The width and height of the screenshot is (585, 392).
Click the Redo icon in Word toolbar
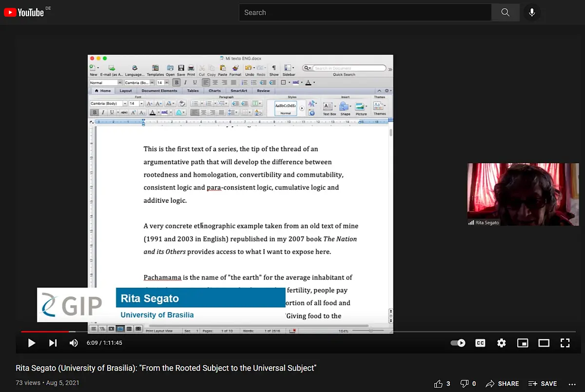click(x=261, y=68)
